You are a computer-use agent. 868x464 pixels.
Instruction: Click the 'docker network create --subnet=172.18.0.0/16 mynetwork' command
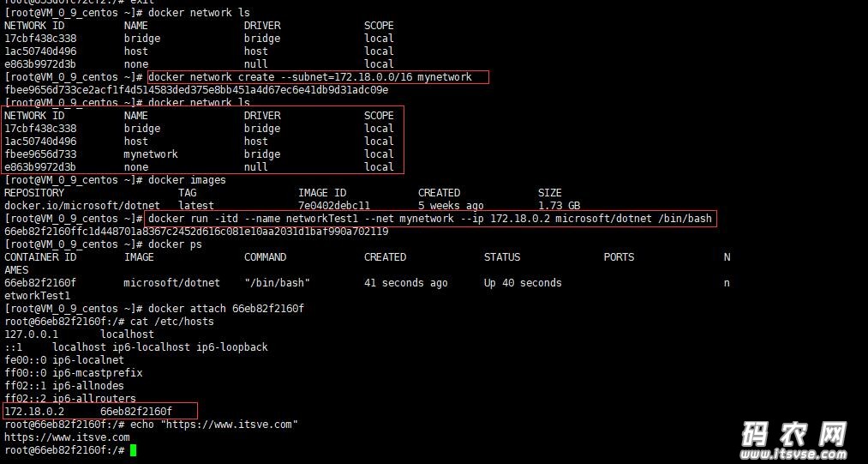point(310,77)
